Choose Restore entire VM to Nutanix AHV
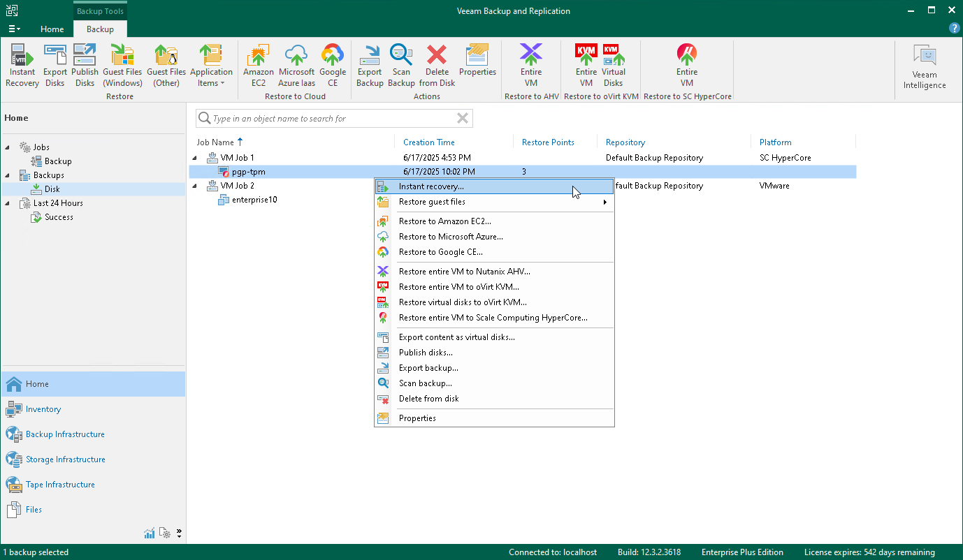This screenshot has width=963, height=560. (x=494, y=272)
